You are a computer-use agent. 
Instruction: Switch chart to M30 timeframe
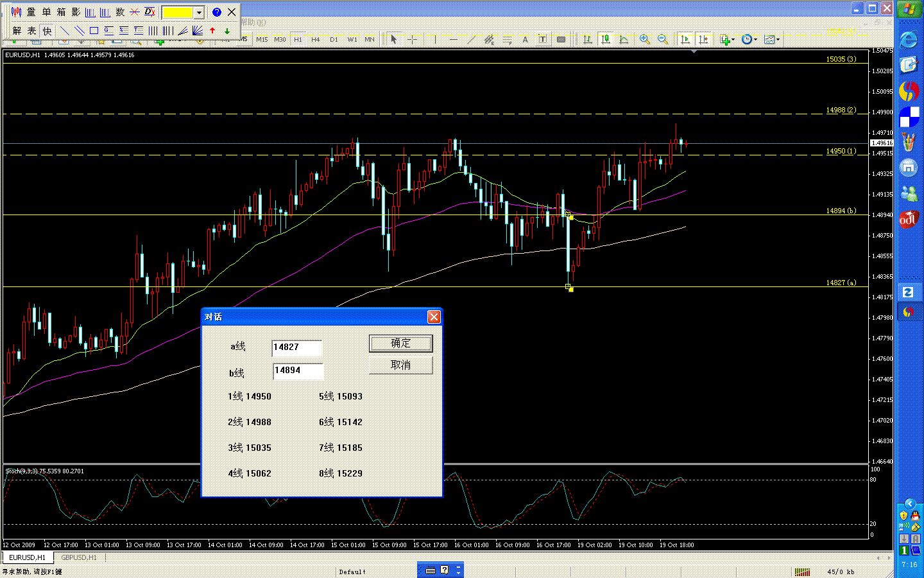coord(280,39)
